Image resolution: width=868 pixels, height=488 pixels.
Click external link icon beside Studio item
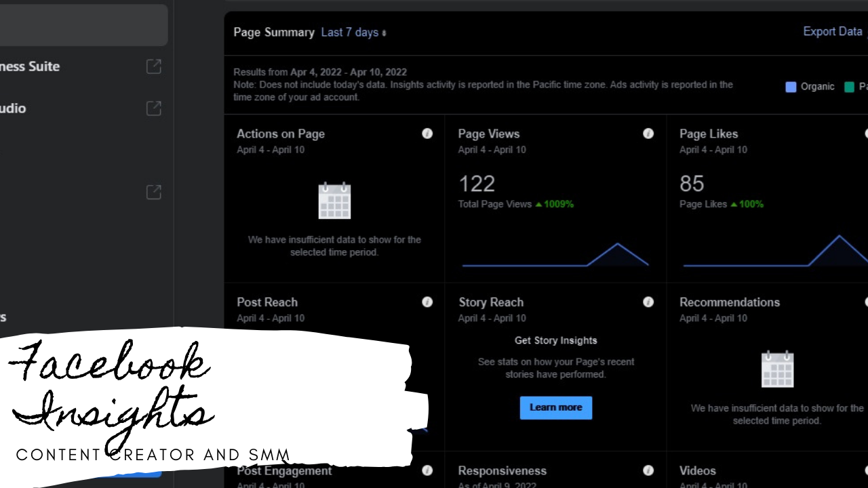click(154, 108)
